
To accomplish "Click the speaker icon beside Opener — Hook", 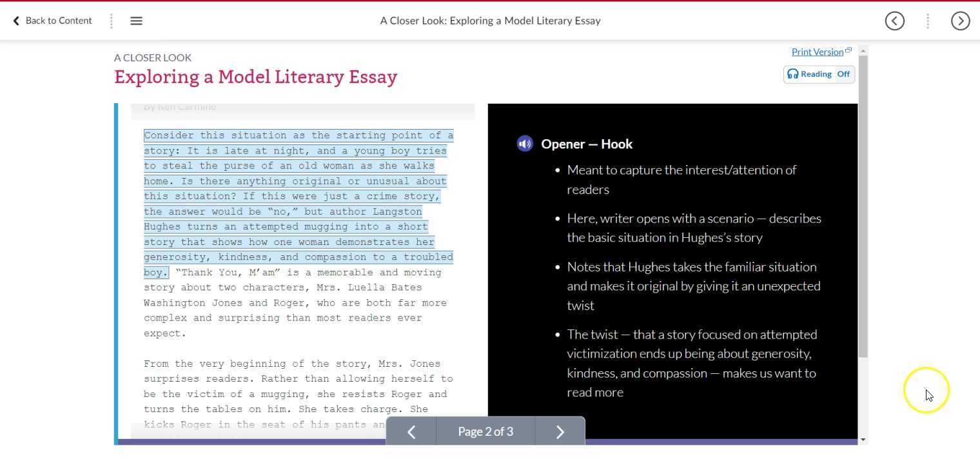I will click(525, 143).
